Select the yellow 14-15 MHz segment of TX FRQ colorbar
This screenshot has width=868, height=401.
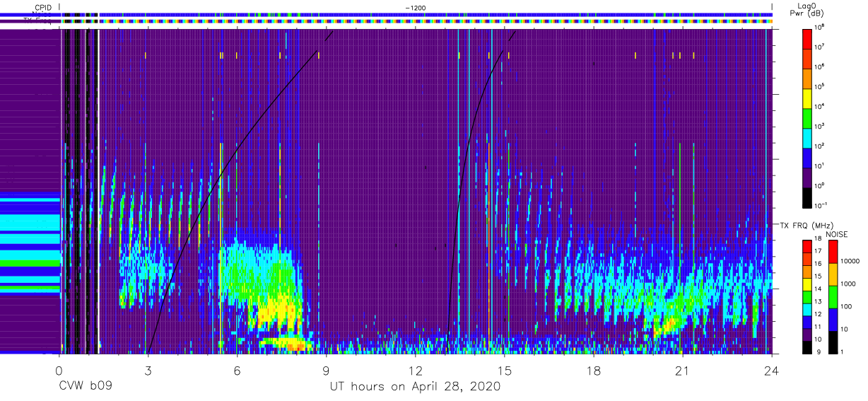808,284
